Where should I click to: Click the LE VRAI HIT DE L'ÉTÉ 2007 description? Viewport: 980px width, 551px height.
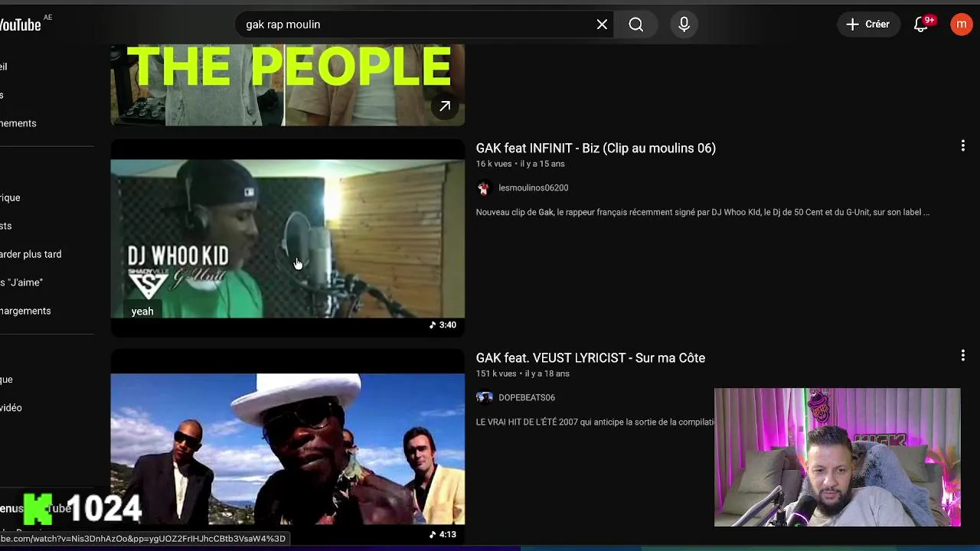(x=595, y=422)
